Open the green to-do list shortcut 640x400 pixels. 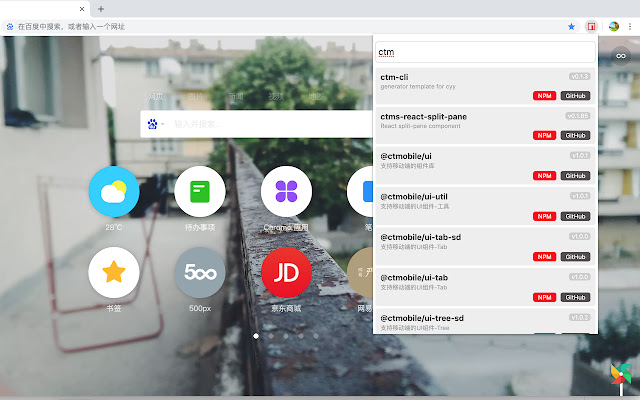tap(200, 191)
